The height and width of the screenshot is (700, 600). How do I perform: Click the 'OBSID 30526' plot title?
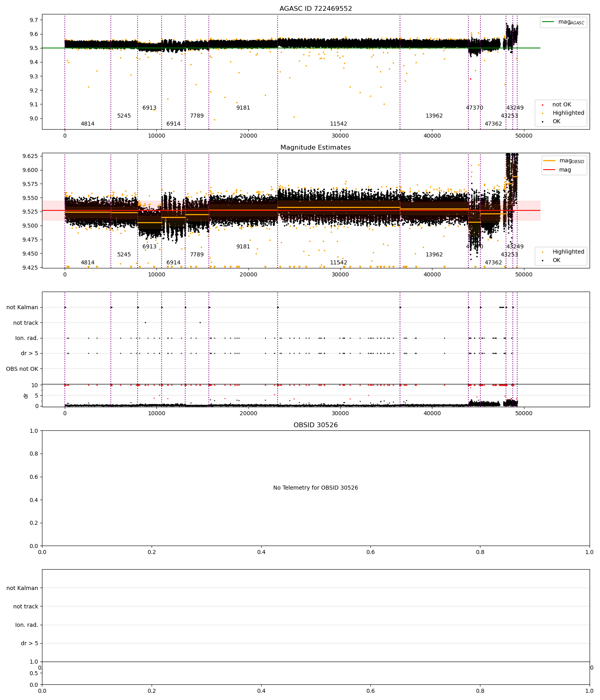pyautogui.click(x=316, y=425)
